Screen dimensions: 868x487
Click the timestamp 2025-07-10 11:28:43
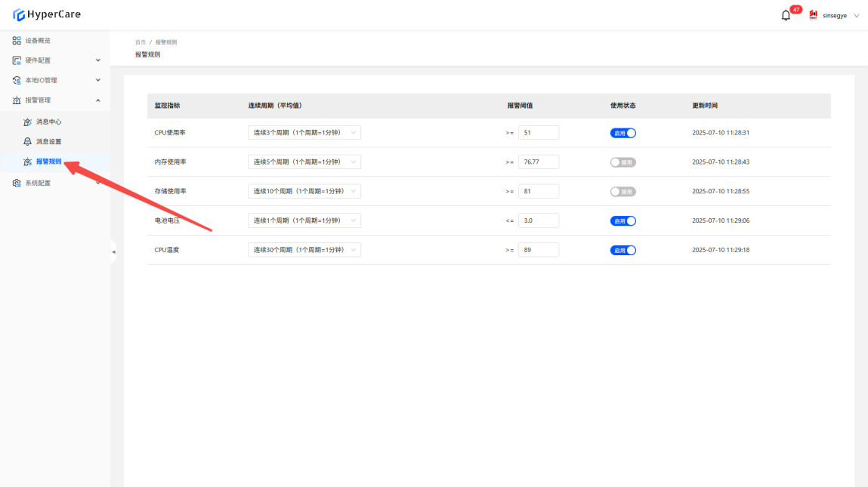click(x=721, y=162)
